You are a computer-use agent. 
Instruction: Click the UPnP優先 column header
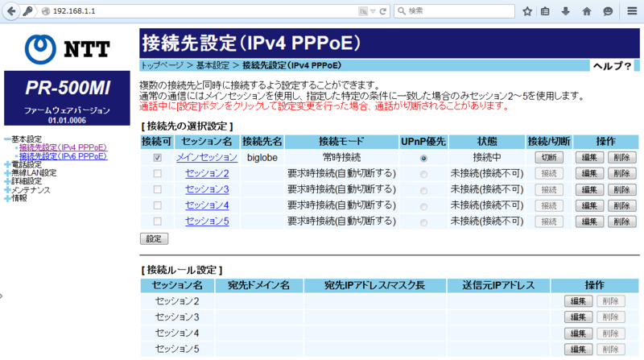click(423, 142)
